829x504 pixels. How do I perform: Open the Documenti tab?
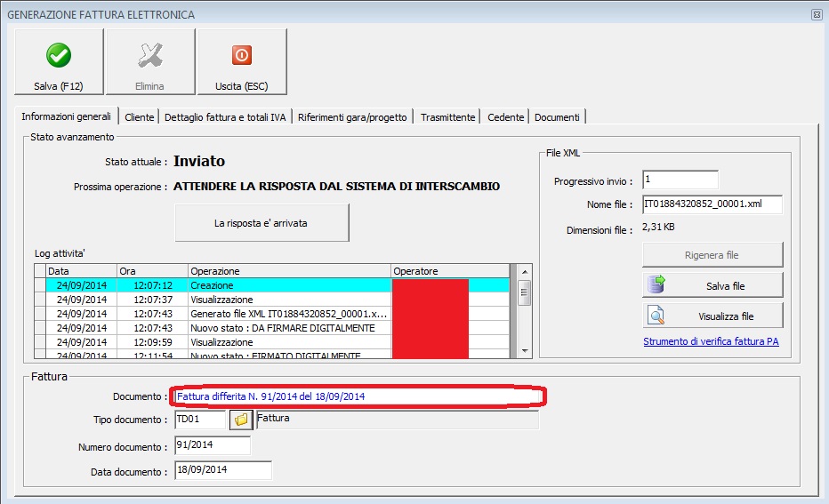557,117
